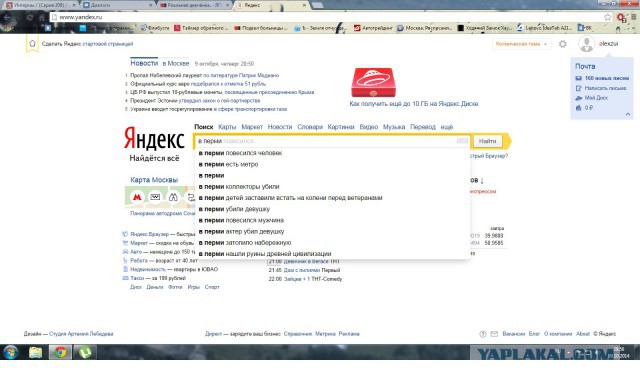Click the Metro map icon on Moscow map
640x384 pixels.
pos(137,197)
